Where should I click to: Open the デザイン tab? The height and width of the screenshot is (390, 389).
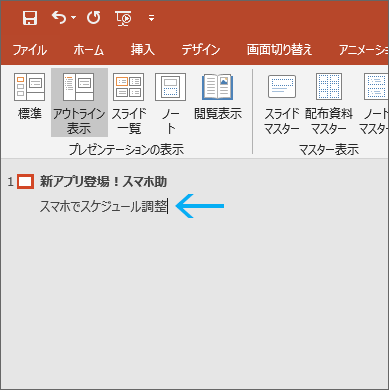201,50
